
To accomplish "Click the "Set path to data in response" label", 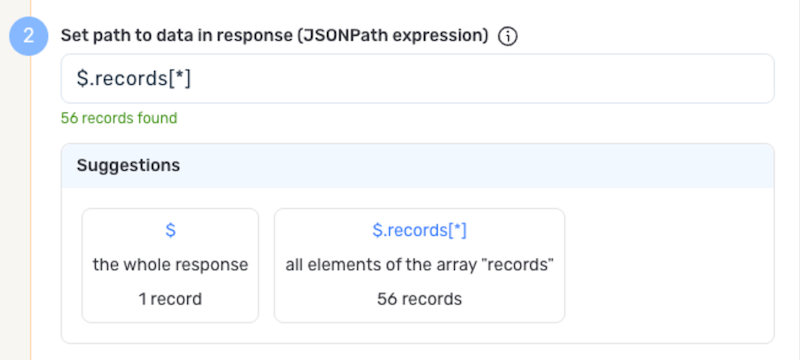I will 274,36.
